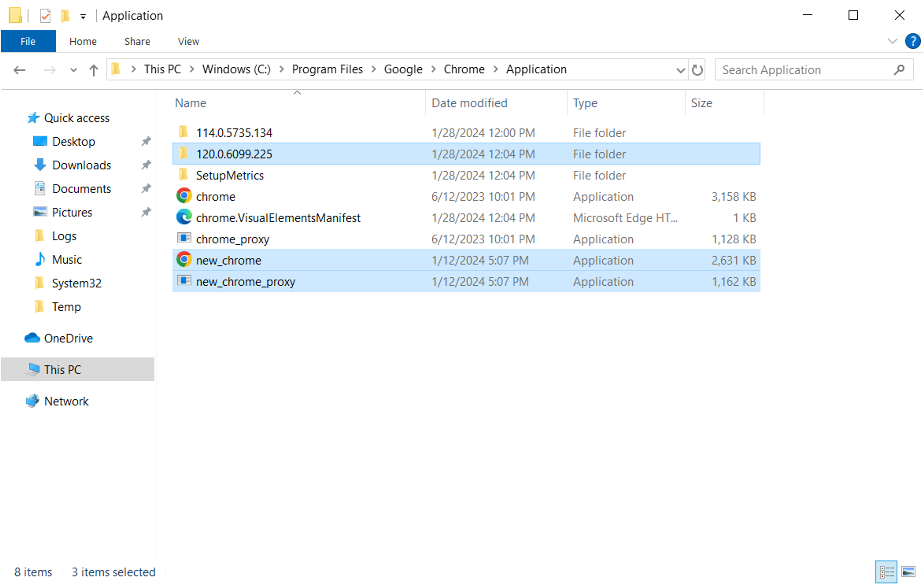The width and height of the screenshot is (924, 584).
Task: Click the New folder quick access icon
Action: [x=65, y=16]
